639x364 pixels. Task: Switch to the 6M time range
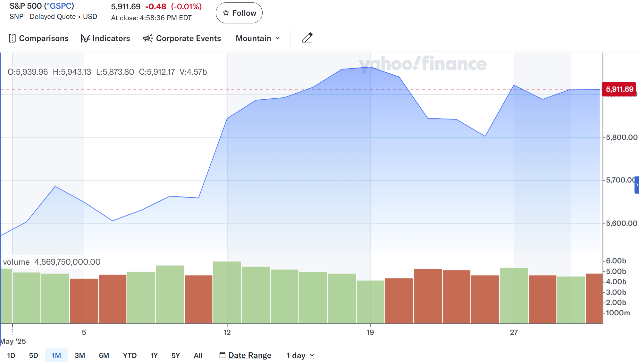click(104, 355)
